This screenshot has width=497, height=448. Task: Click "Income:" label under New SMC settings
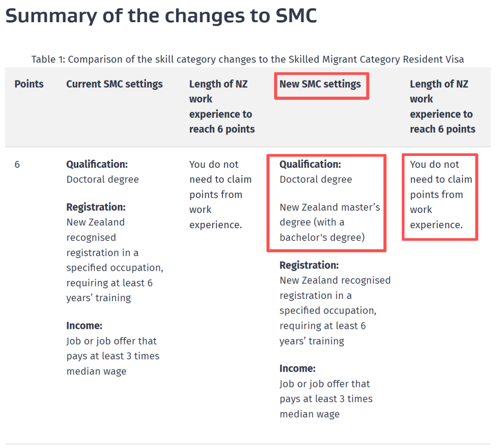(x=297, y=369)
